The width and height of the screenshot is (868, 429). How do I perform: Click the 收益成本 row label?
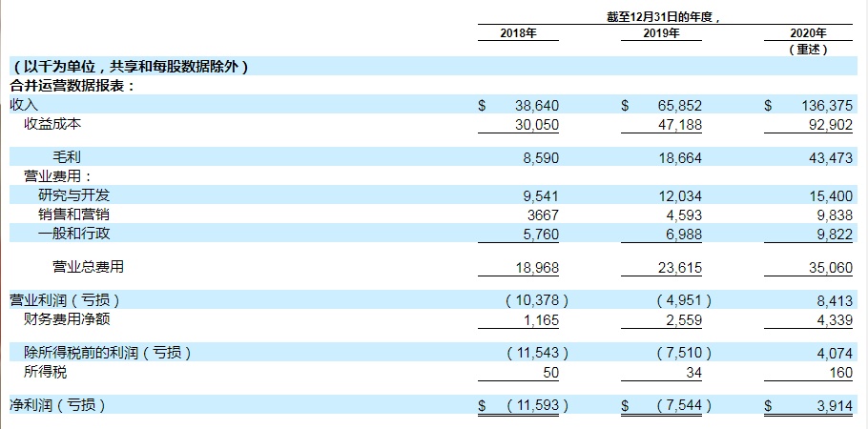coord(53,124)
